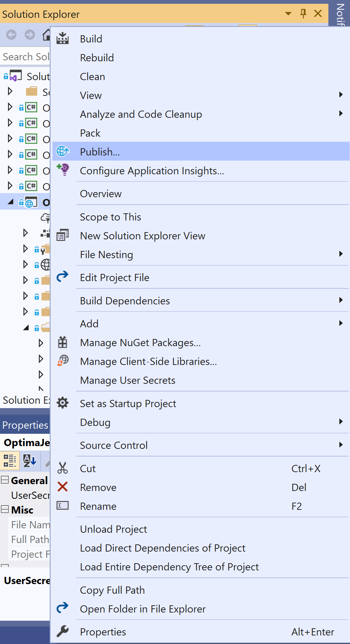
Task: Click the Search Solution Explorer field
Action: click(x=25, y=56)
